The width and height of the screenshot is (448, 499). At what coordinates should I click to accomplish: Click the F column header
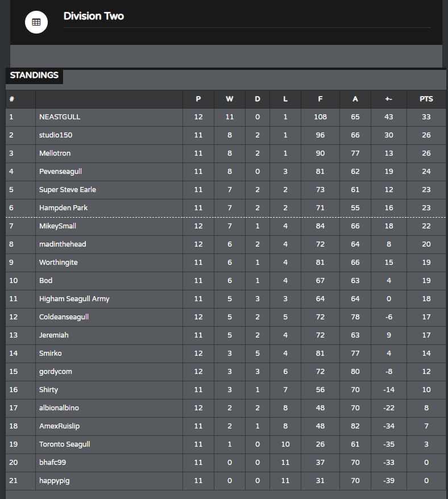click(320, 99)
